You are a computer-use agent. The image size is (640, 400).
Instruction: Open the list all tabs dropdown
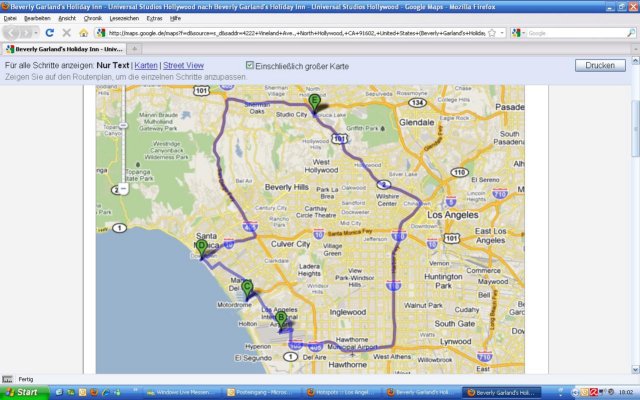[x=635, y=49]
